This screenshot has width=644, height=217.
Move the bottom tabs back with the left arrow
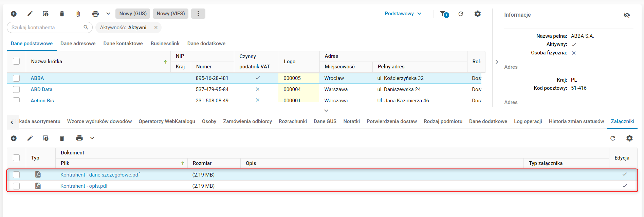(12, 122)
